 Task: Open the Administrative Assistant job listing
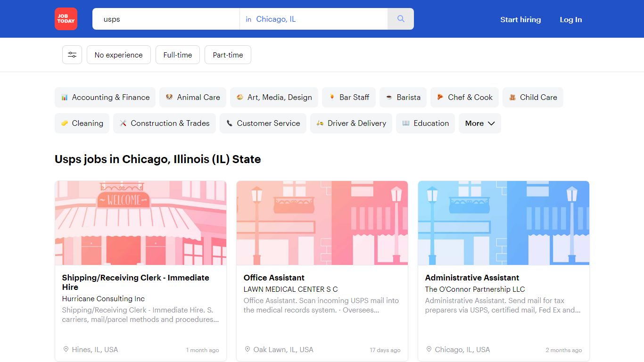click(472, 278)
